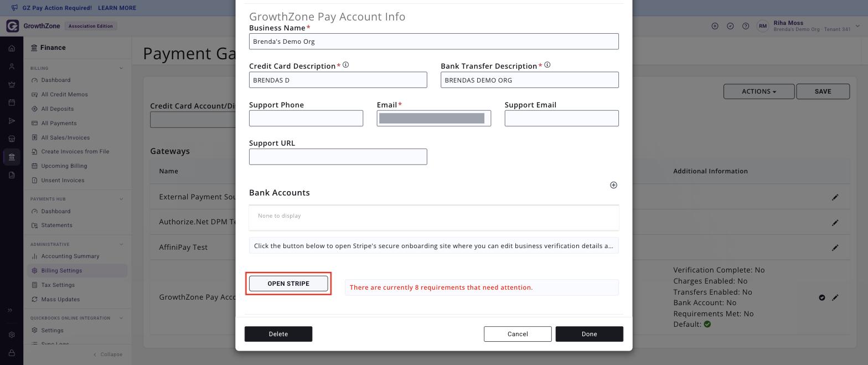Collapse the PAYMENTS HUB section
The height and width of the screenshot is (365, 868).
click(121, 199)
